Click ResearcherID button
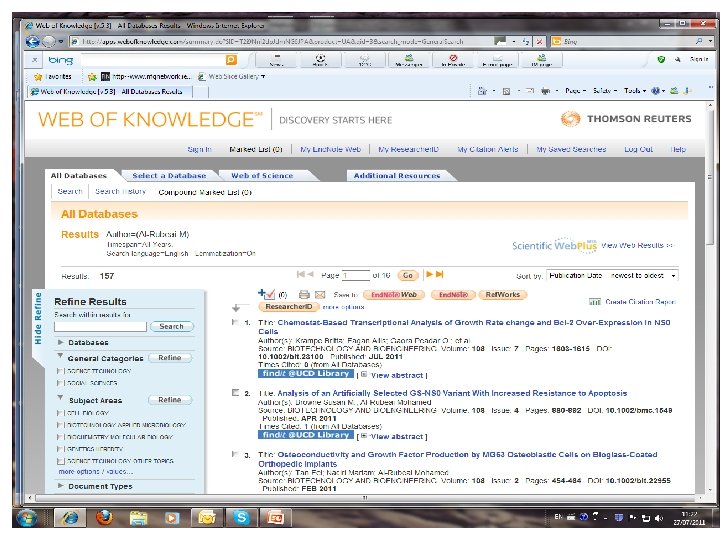The height and width of the screenshot is (540, 720). coord(289,307)
